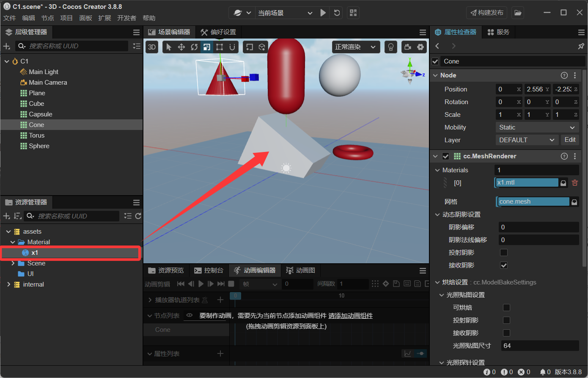Click the 构建发布 build button
The height and width of the screenshot is (378, 588).
[x=486, y=13]
